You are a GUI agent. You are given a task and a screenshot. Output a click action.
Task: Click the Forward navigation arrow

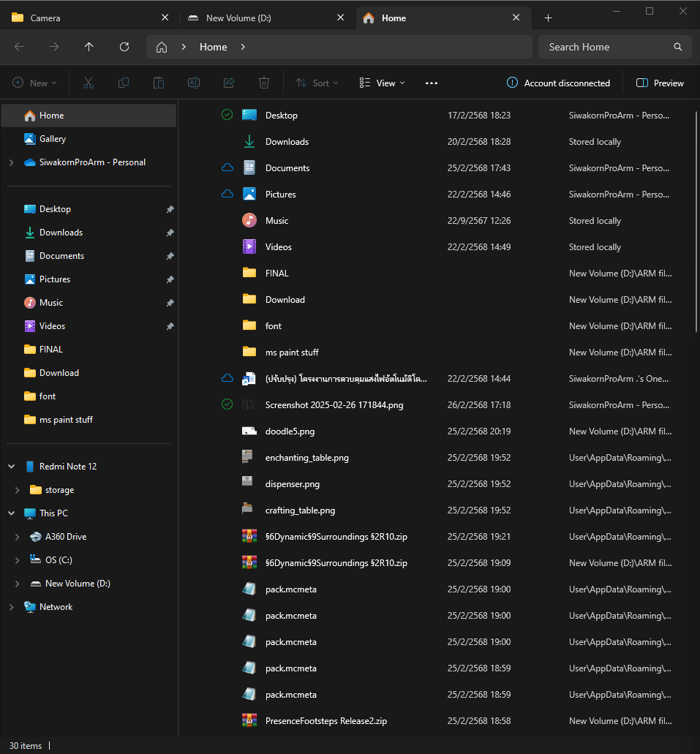pyautogui.click(x=54, y=47)
